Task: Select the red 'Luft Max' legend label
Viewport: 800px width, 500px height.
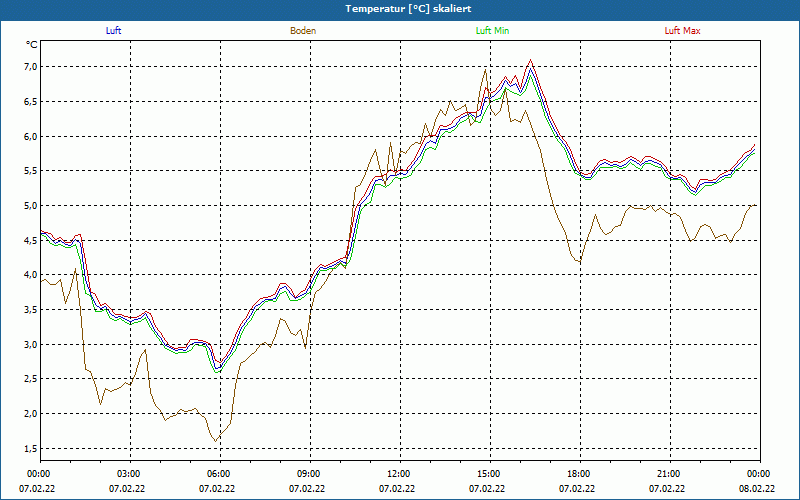Action: [x=682, y=31]
